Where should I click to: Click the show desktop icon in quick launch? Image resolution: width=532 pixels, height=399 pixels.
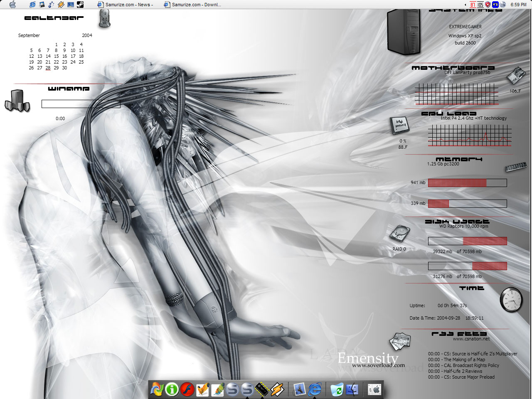[x=70, y=5]
